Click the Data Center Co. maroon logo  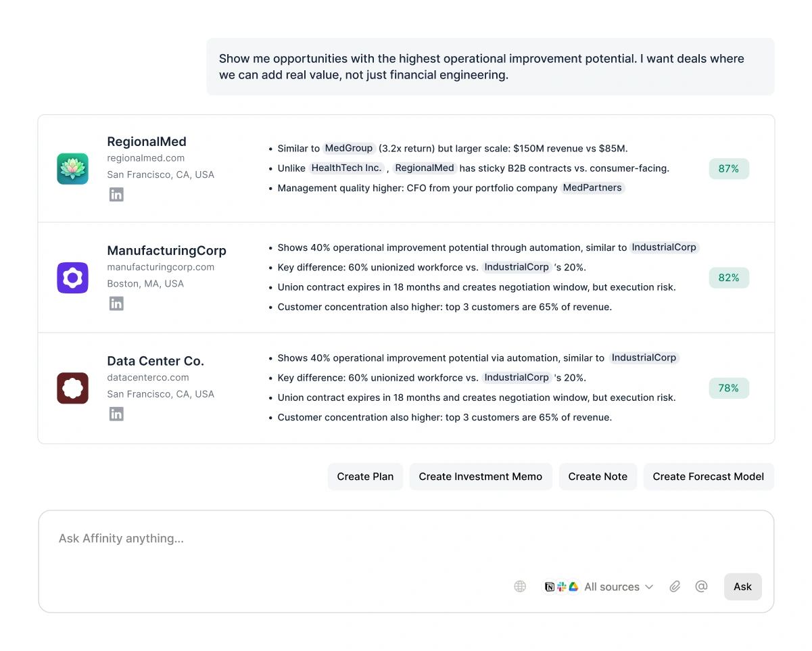point(72,388)
